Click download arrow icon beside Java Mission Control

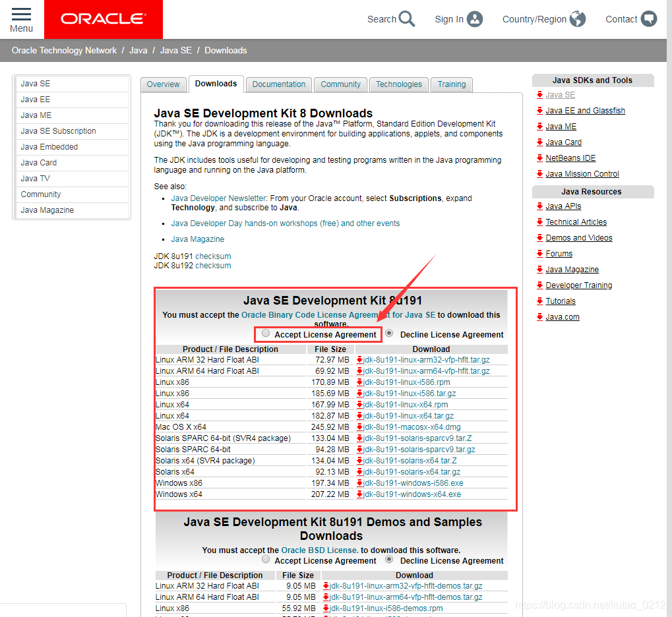point(539,174)
